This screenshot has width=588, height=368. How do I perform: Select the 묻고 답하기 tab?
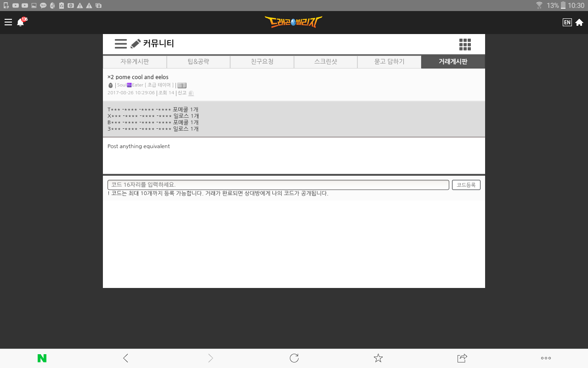[x=389, y=62]
